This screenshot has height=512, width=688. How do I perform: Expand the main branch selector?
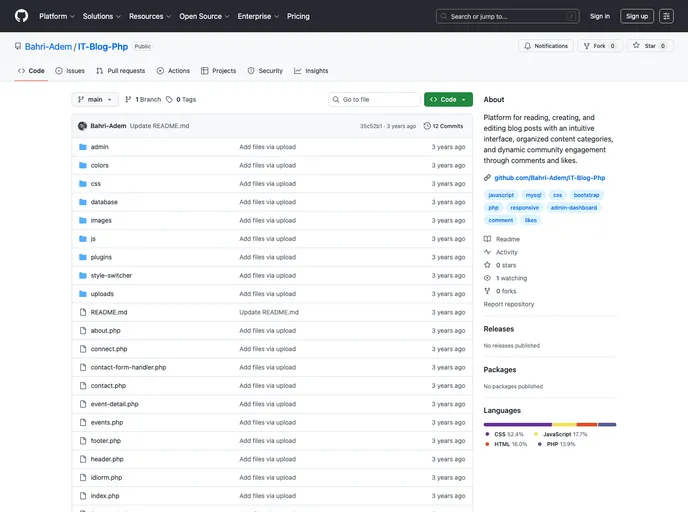[95, 100]
